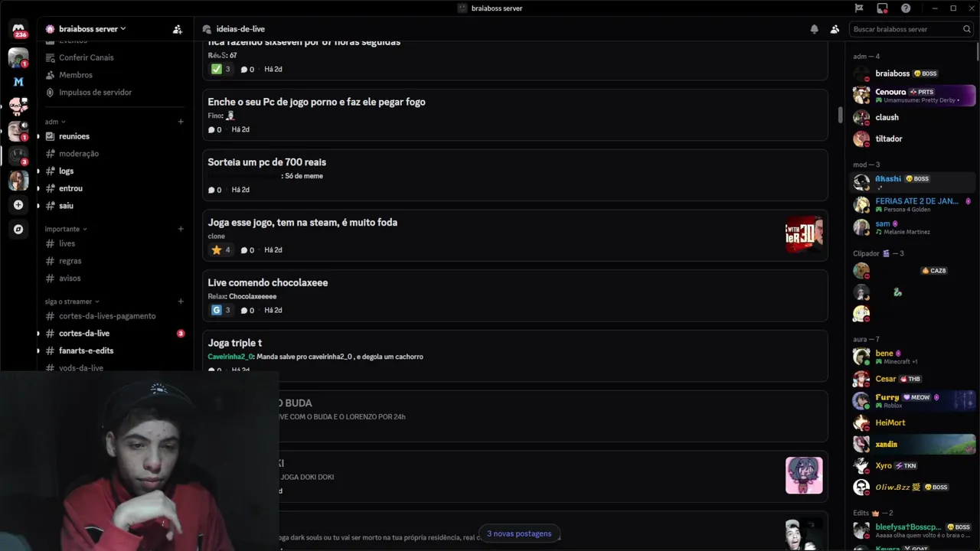Click the 3 novas postagens button
The image size is (980, 551).
[x=519, y=533]
